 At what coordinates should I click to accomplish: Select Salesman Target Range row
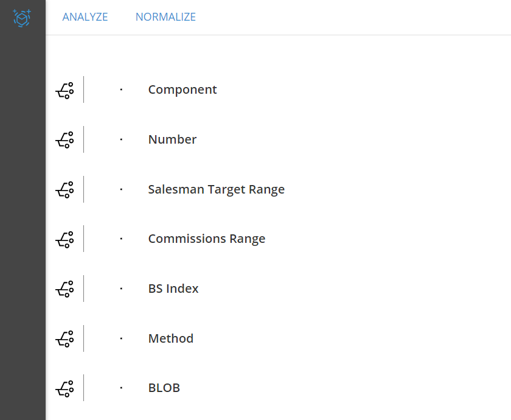click(x=217, y=189)
